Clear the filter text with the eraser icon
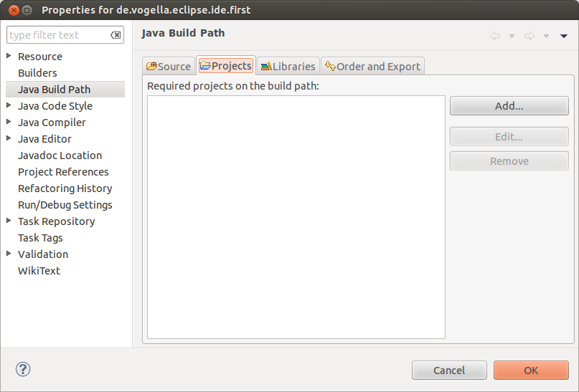The image size is (579, 392). click(x=116, y=35)
